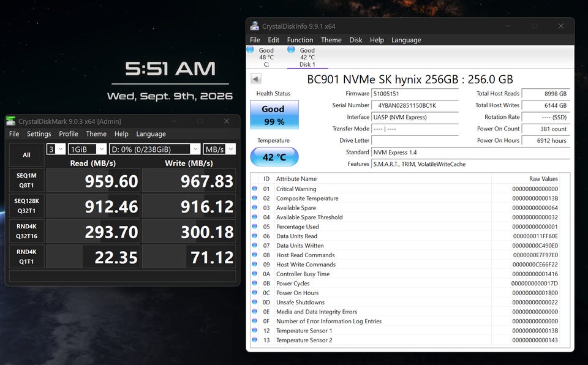The image size is (588, 365).
Task: Click the Interface field UASP (NVM Express)
Action: point(415,117)
